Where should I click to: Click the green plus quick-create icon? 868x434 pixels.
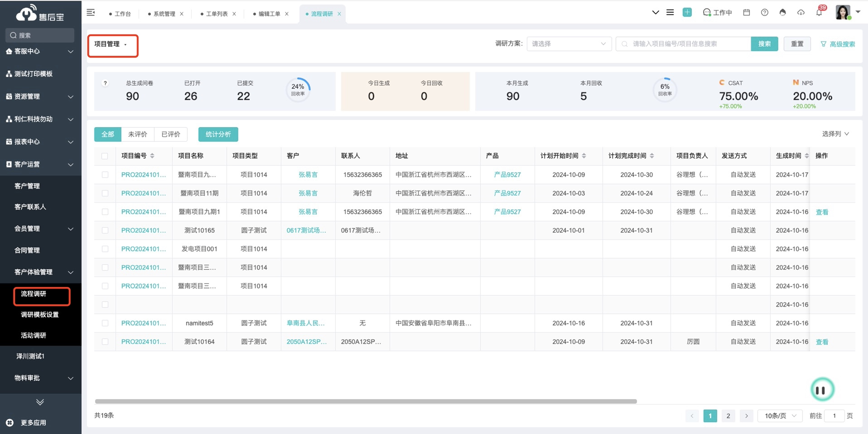pyautogui.click(x=687, y=13)
